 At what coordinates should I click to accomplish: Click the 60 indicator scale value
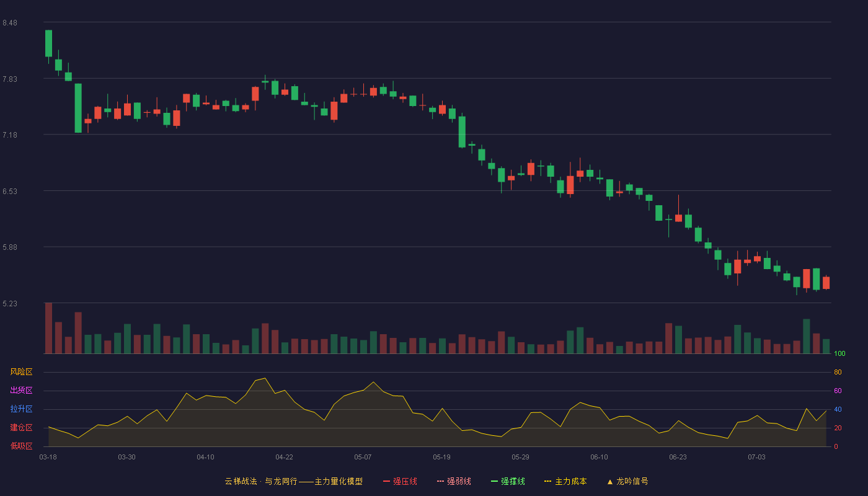click(x=838, y=391)
